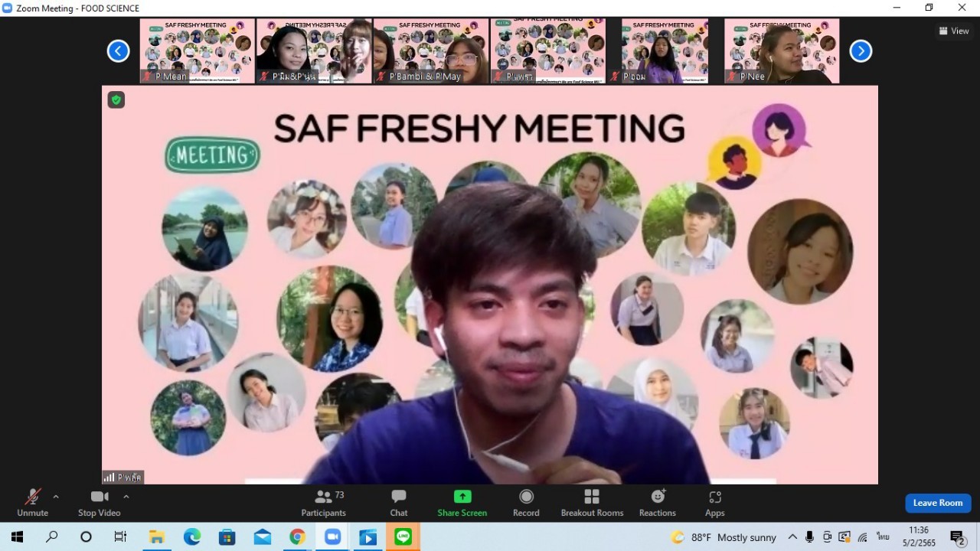Open LINE app from the taskbar
The width and height of the screenshot is (980, 551).
click(403, 537)
